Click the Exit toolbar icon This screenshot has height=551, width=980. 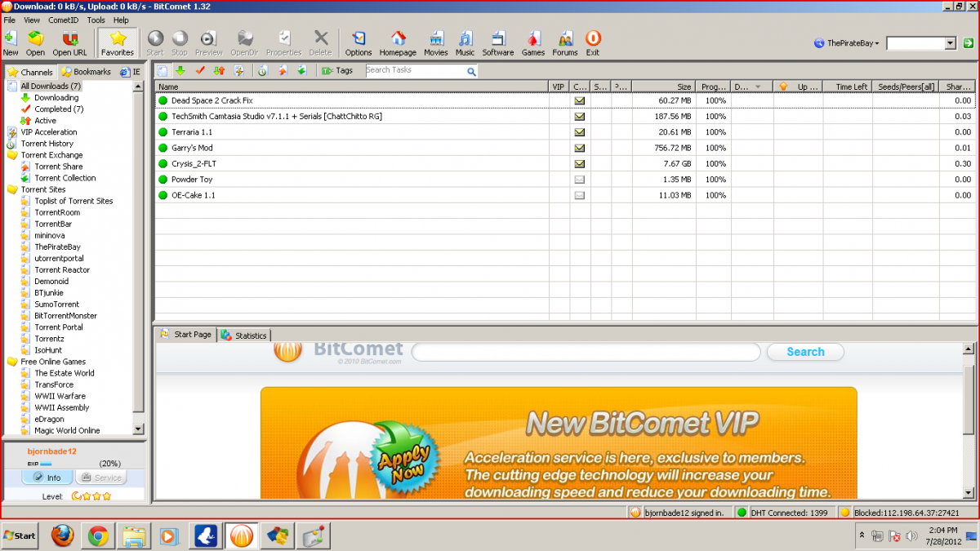click(593, 43)
